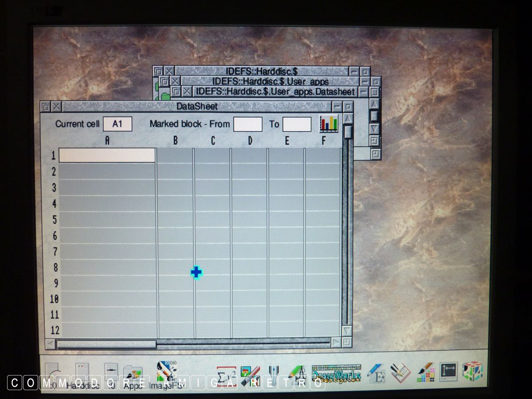Click the Marked block To field
532x399 pixels.
297,124
